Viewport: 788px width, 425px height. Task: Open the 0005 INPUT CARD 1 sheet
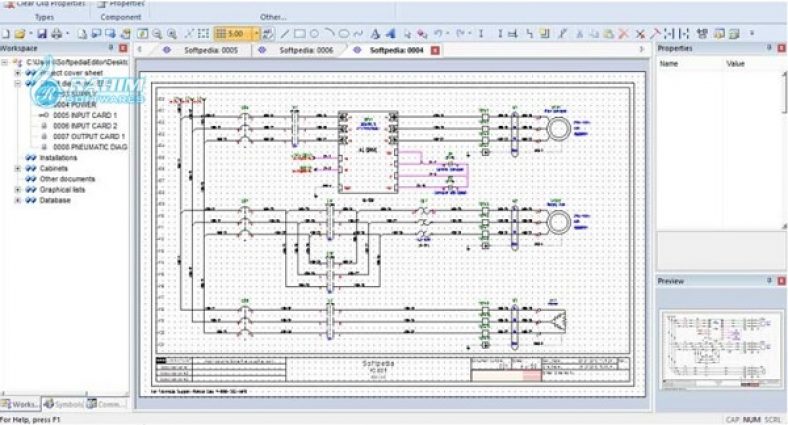point(85,115)
